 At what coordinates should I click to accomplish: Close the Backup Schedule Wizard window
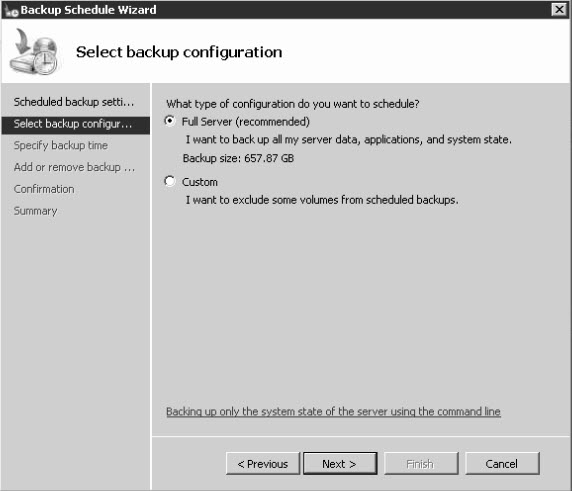coord(559,9)
